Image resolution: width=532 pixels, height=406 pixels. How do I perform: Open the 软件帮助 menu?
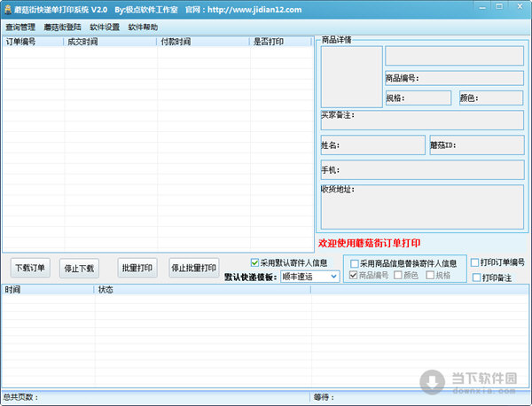143,27
